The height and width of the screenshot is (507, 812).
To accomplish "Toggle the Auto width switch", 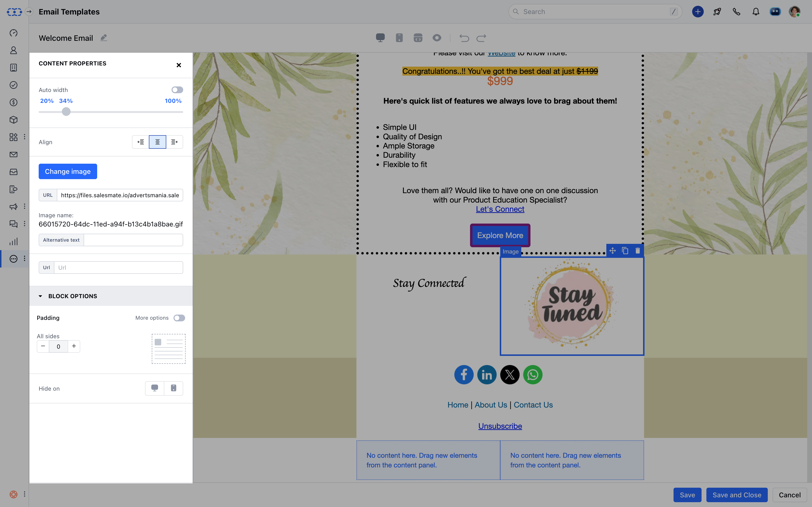I will pos(177,90).
